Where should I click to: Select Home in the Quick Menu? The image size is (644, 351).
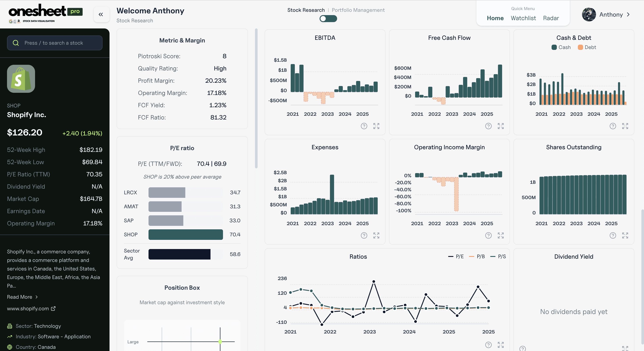[x=495, y=18]
